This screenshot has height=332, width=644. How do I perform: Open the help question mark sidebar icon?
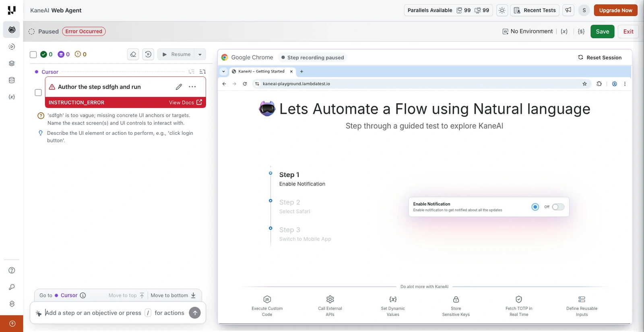(12, 270)
